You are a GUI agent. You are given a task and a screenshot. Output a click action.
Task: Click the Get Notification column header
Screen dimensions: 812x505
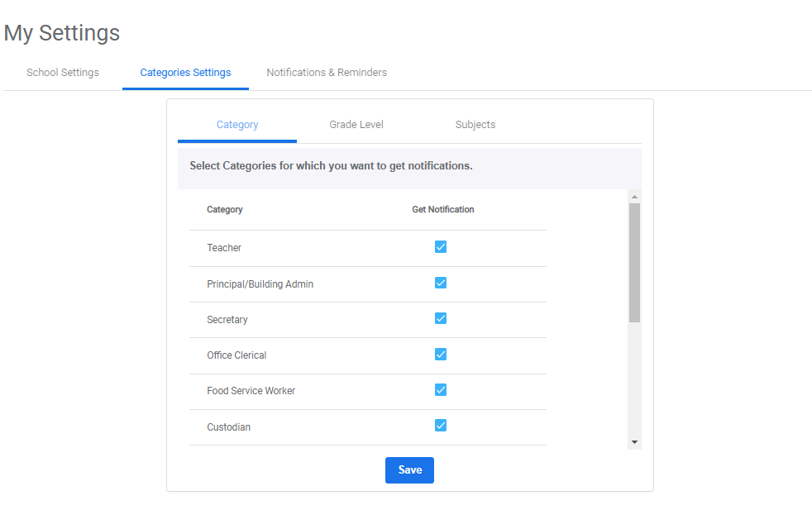443,210
